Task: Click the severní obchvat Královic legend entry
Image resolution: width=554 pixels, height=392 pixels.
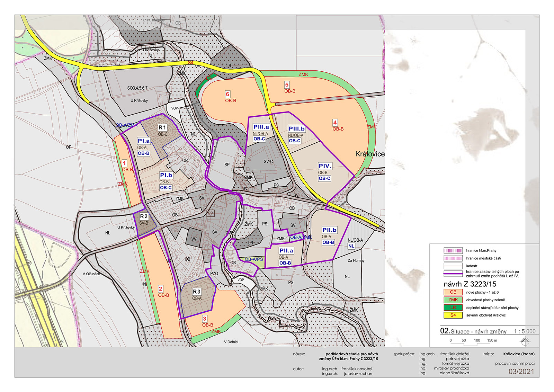Action: click(x=486, y=315)
